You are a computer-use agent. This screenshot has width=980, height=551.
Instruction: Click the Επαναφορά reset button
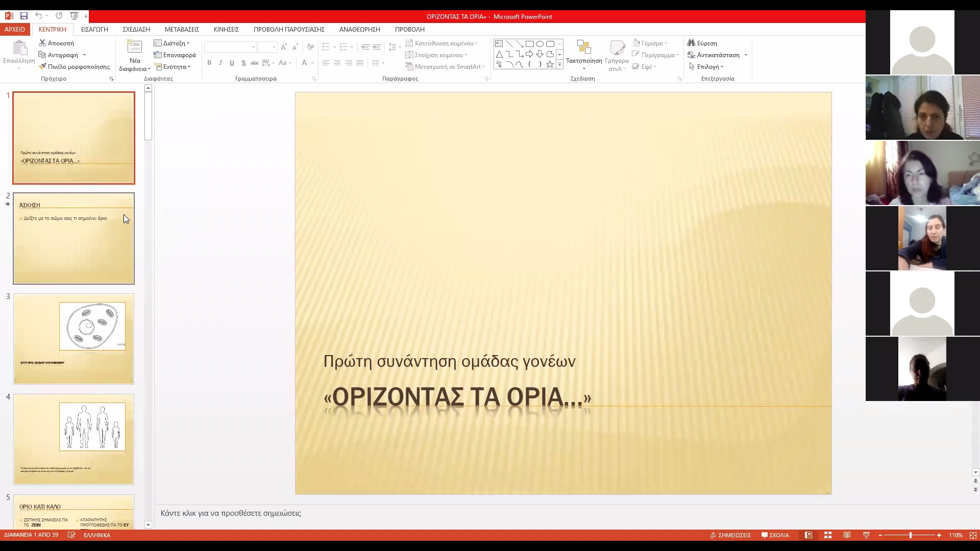tap(175, 55)
